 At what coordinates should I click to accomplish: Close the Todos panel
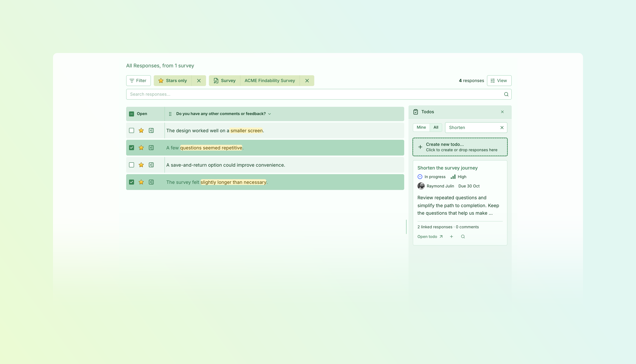tap(502, 112)
